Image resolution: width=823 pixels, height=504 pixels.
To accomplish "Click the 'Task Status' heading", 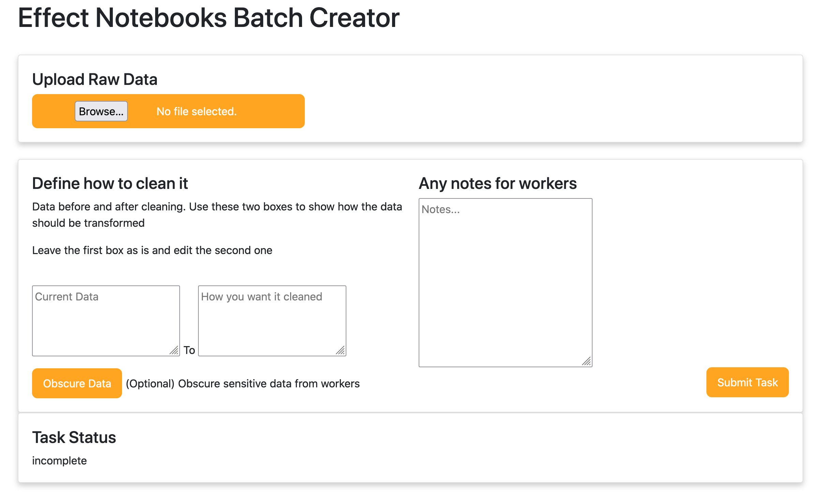I will (x=74, y=437).
